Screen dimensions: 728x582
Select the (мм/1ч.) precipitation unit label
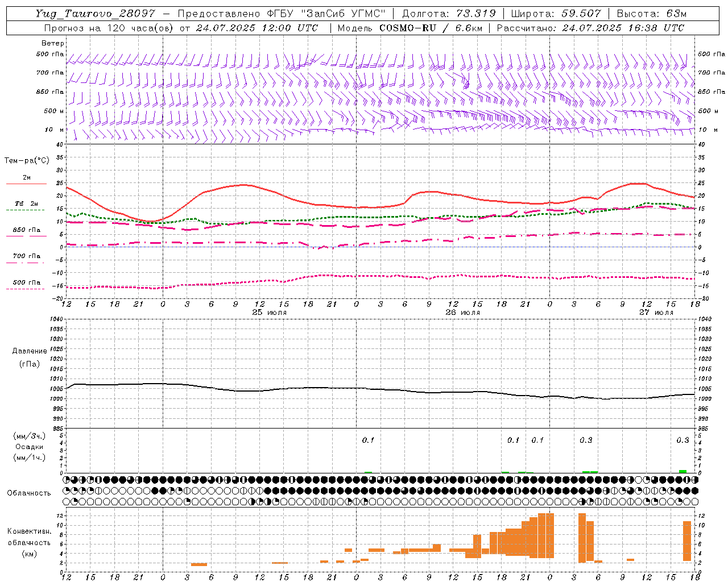tap(30, 458)
